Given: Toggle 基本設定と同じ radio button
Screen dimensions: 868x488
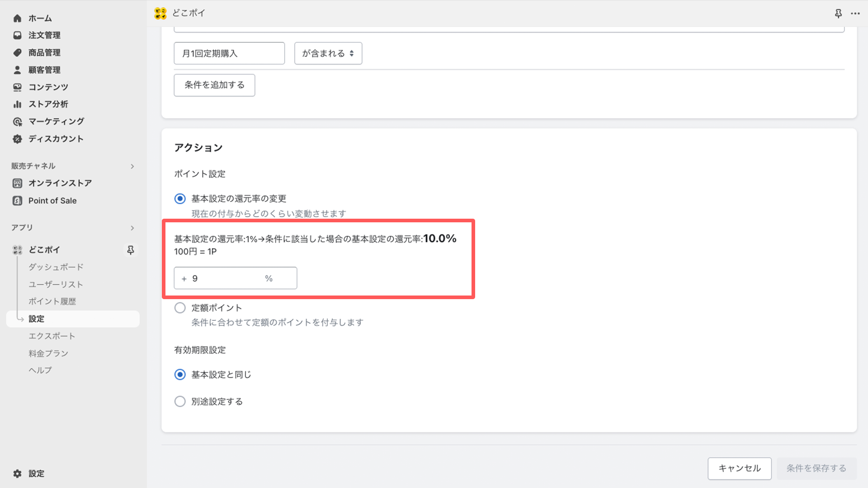Looking at the screenshot, I should [x=179, y=375].
